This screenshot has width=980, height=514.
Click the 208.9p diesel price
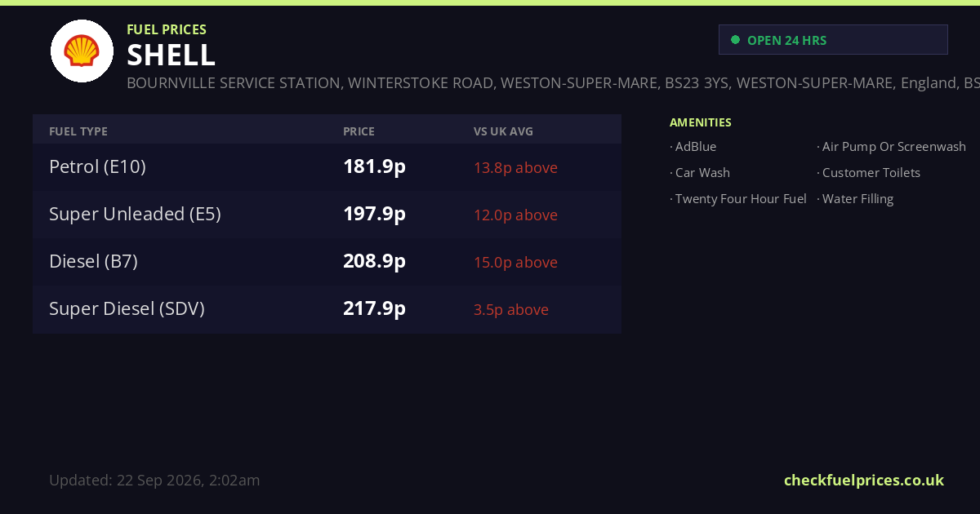coord(374,262)
